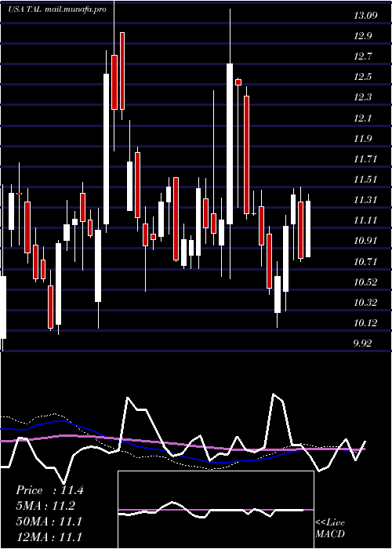Click the 'USA TAL mail.munafa.pro' chart title

tap(56, 9)
